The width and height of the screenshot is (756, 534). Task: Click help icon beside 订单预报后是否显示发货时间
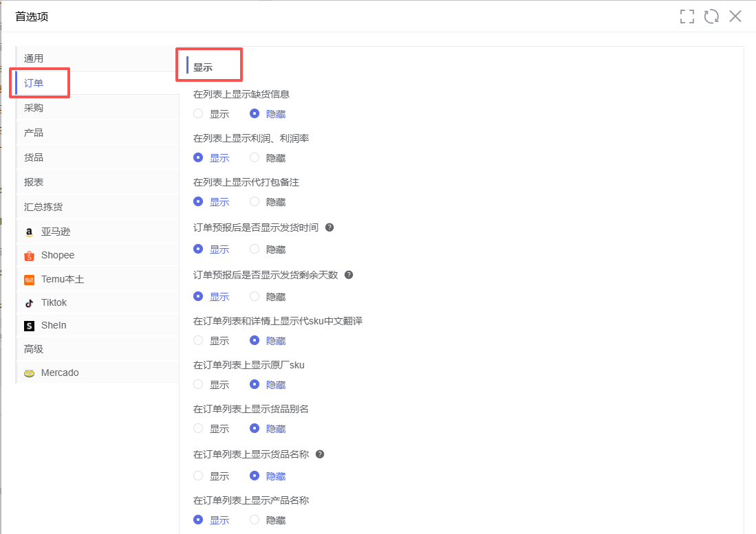[x=330, y=227]
